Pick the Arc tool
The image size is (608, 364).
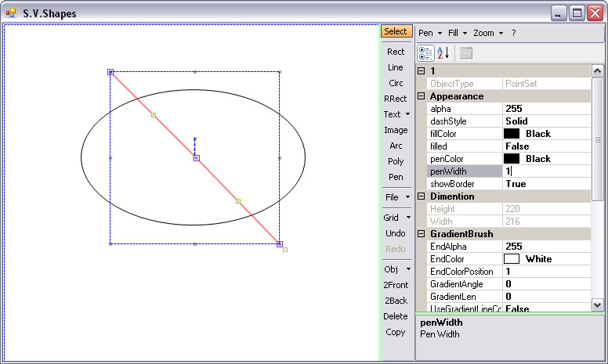click(x=396, y=146)
